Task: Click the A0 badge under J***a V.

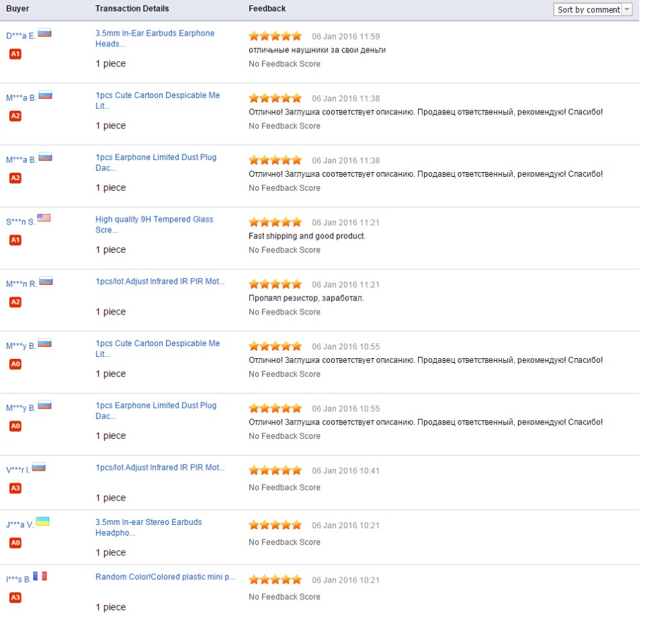Action: point(15,542)
